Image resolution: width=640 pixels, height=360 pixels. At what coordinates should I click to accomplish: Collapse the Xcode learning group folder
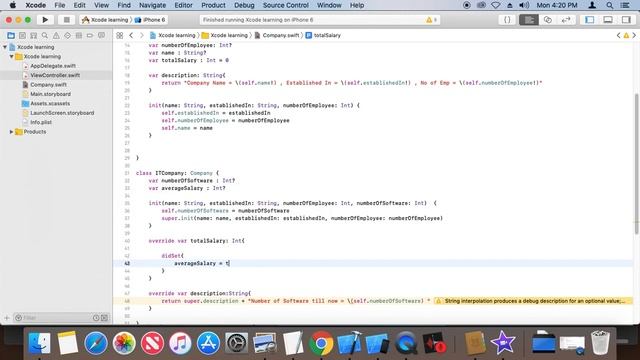(x=11, y=56)
